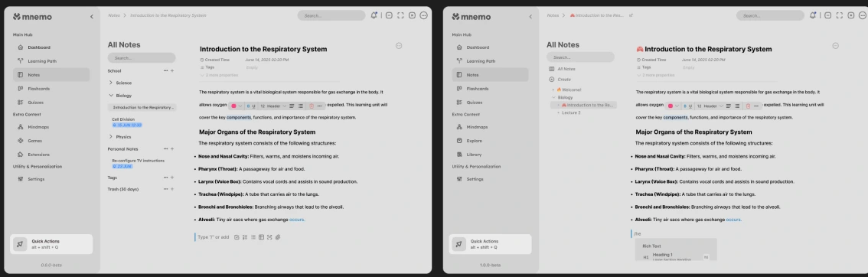Open Header style dropdown in left toolbar
This screenshot has height=277, width=868.
coord(277,106)
